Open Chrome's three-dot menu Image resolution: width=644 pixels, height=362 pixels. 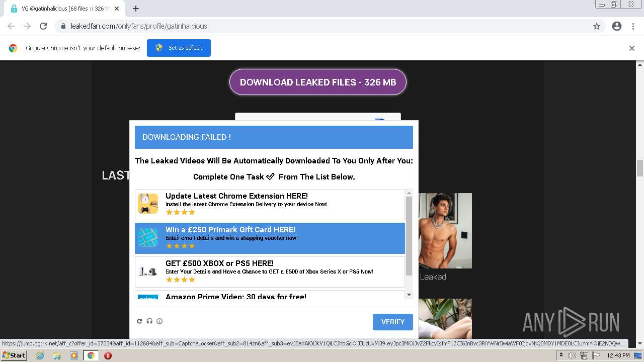[x=633, y=26]
